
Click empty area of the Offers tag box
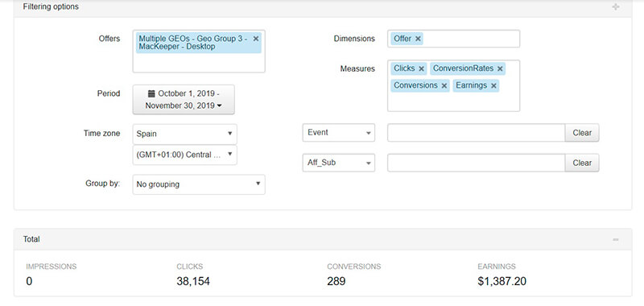point(199,63)
